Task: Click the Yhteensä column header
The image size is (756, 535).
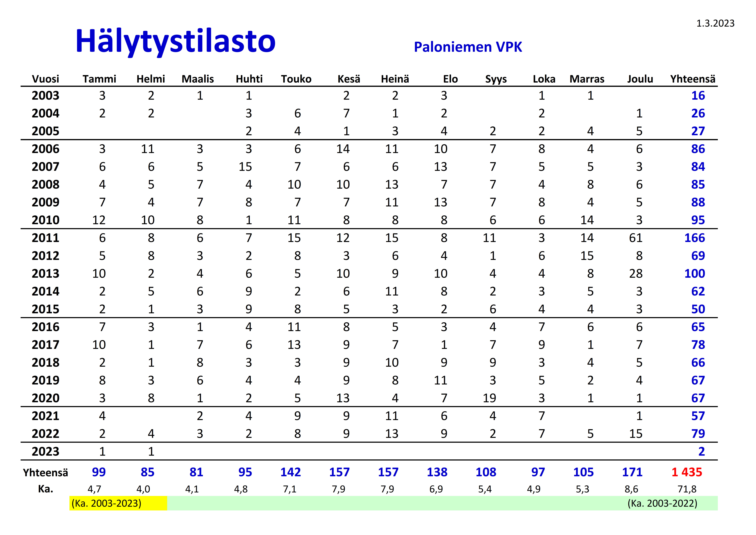Action: click(693, 79)
